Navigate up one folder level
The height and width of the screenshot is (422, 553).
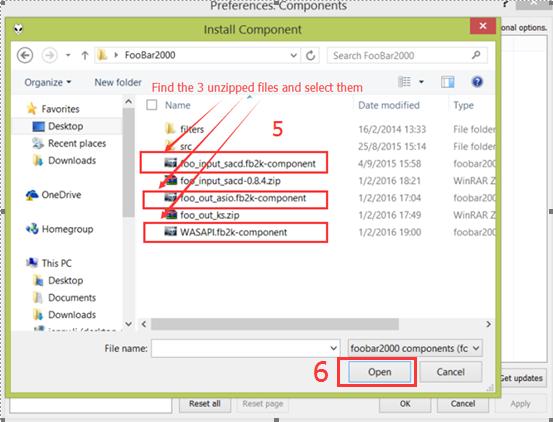coord(85,55)
